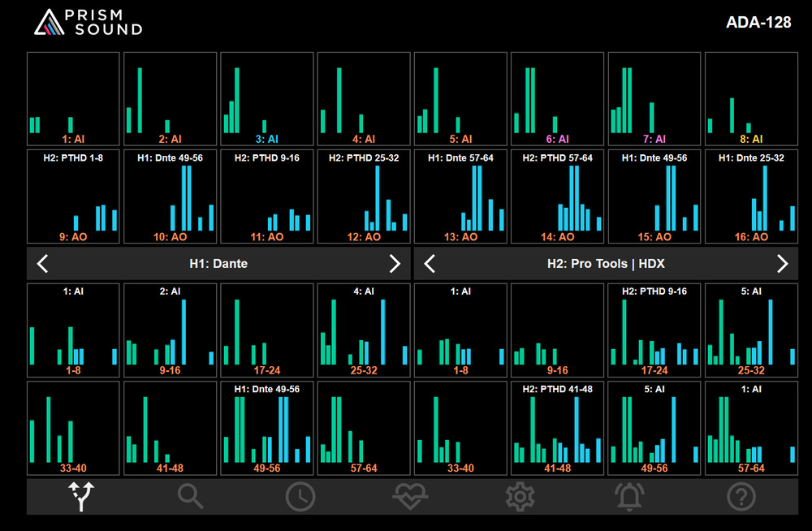Screen dimensions: 812x531
Task: Open the help question mark icon
Action: 741,496
